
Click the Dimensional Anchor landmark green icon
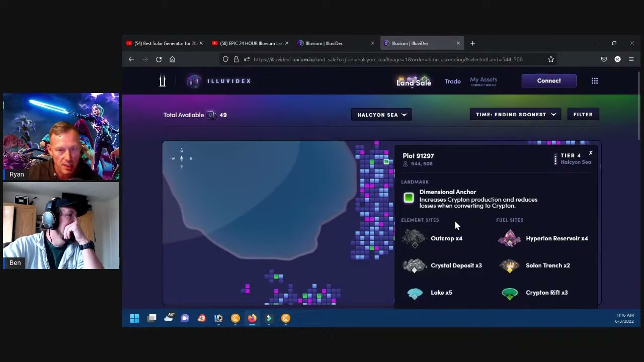coord(409,198)
